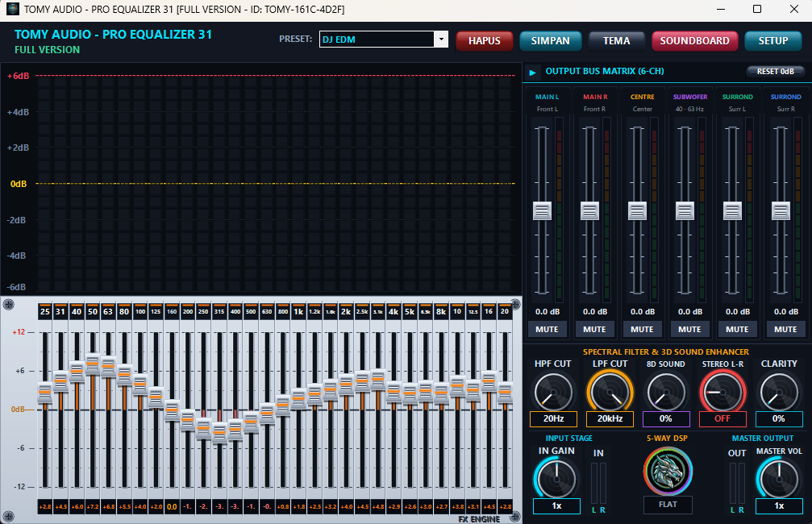812x524 pixels.
Task: Click the SIMPAN button
Action: (x=550, y=41)
